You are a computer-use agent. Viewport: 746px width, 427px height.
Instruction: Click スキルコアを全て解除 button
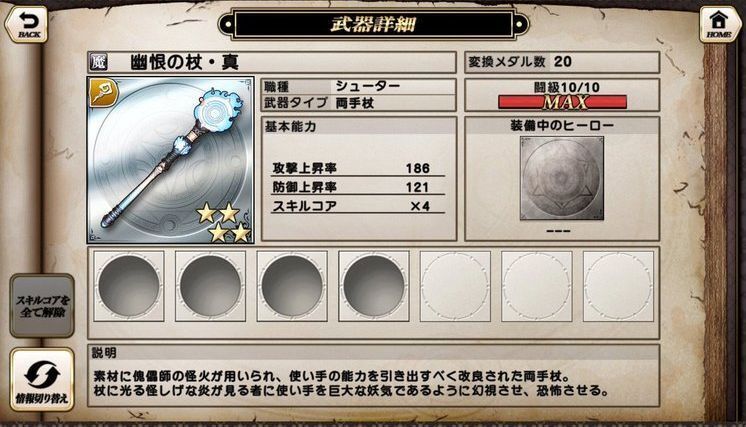42,306
